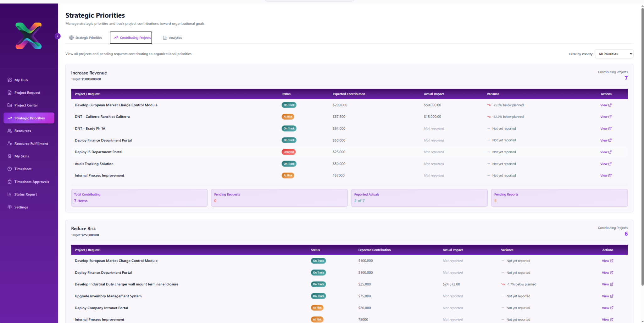View Upgrade Inventory Management System project
Screen dimensions: 644x323
point(608,296)
